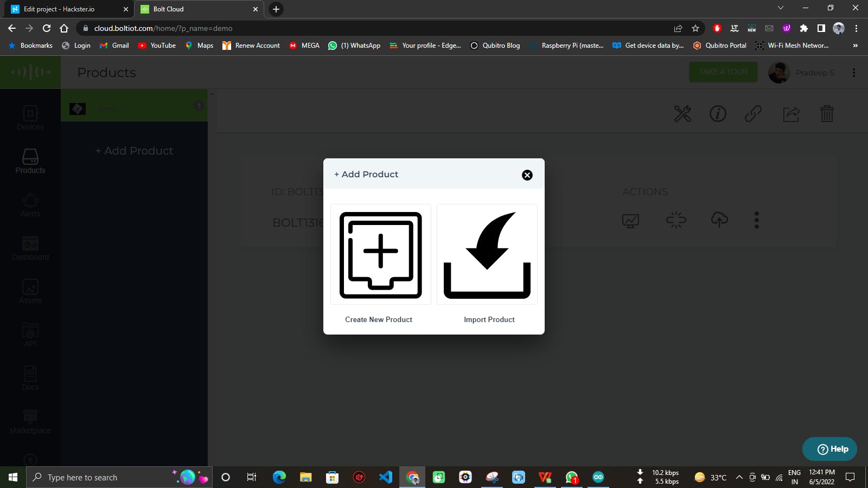Open the Renew Account bookmark
The width and height of the screenshot is (868, 488).
coord(251,46)
